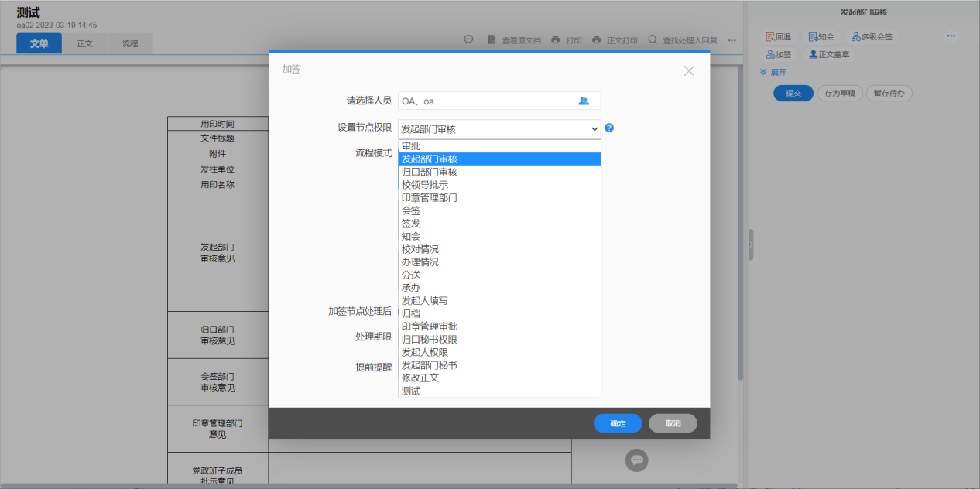Image resolution: width=980 pixels, height=489 pixels.
Task: Open 查看原文档 from the toolbar
Action: (x=514, y=40)
